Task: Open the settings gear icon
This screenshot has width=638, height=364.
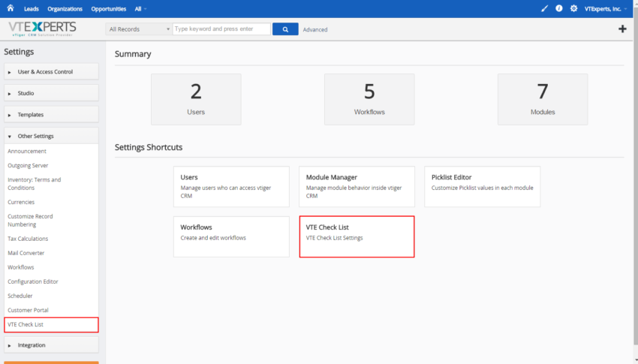Action: pyautogui.click(x=573, y=8)
